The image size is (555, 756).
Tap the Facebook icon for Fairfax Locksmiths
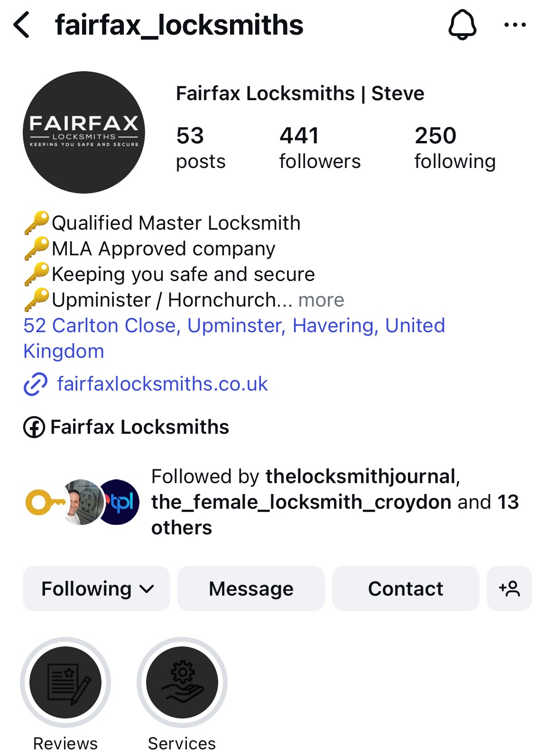[x=34, y=427]
